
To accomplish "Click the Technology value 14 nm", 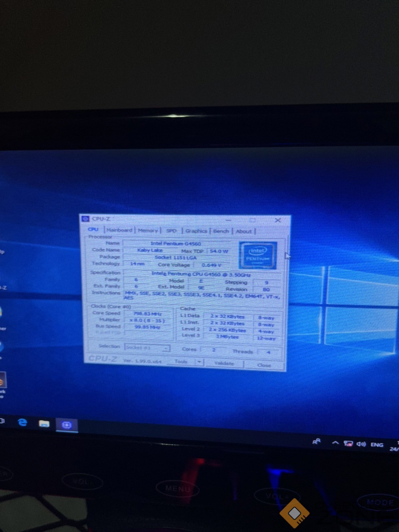I will pos(137,264).
